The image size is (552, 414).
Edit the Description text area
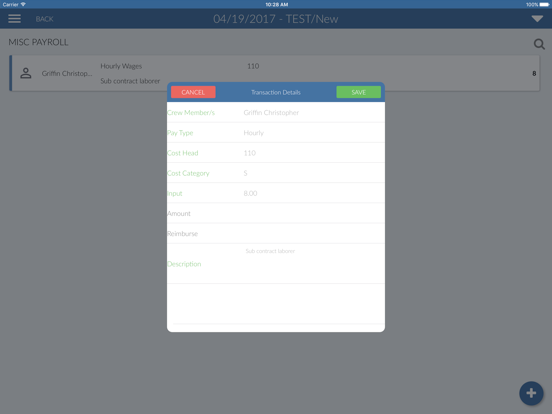(x=276, y=264)
